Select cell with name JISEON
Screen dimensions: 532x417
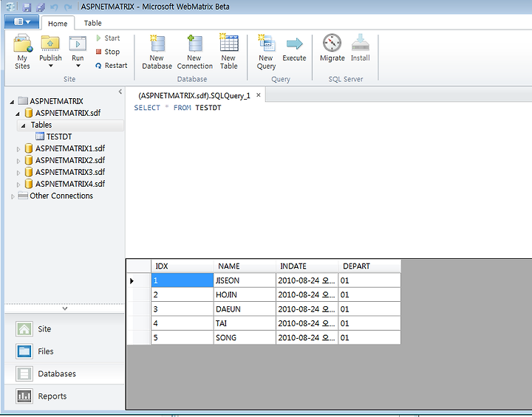point(245,280)
